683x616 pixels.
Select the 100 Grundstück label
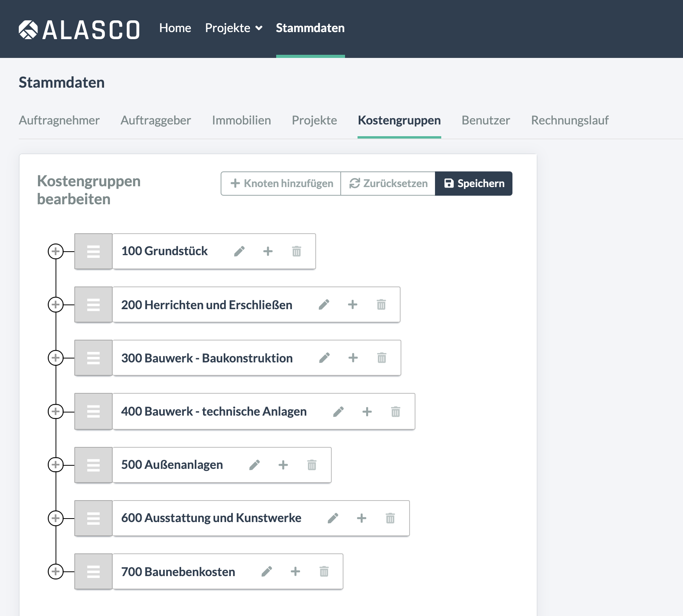click(164, 251)
